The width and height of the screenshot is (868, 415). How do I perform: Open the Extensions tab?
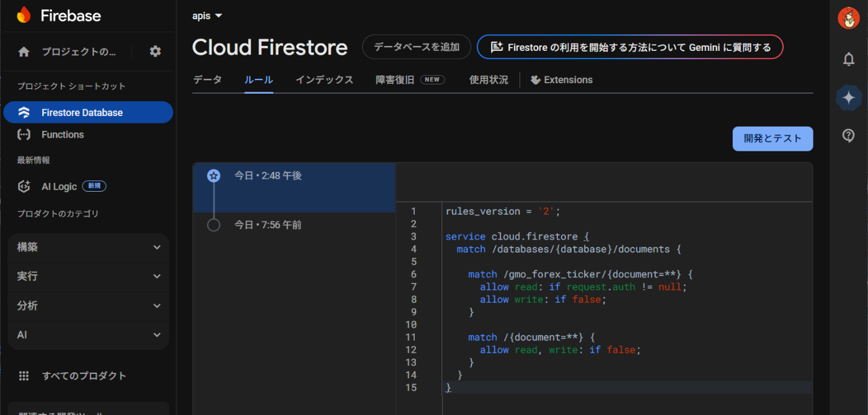[x=562, y=79]
